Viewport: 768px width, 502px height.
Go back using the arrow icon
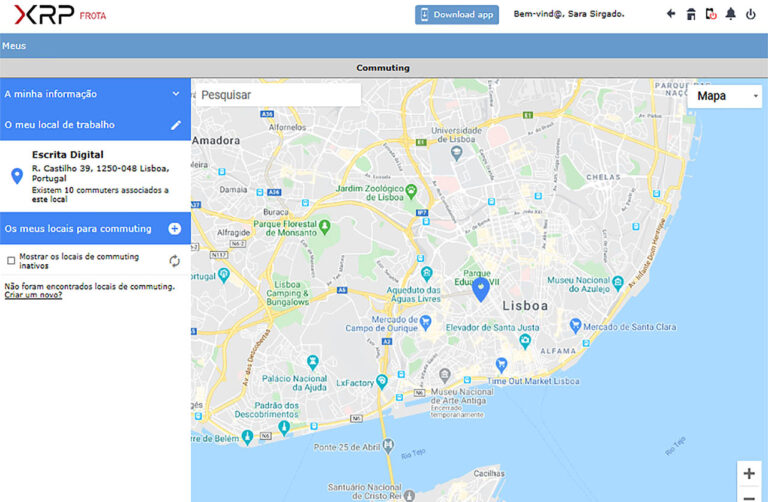coord(671,14)
